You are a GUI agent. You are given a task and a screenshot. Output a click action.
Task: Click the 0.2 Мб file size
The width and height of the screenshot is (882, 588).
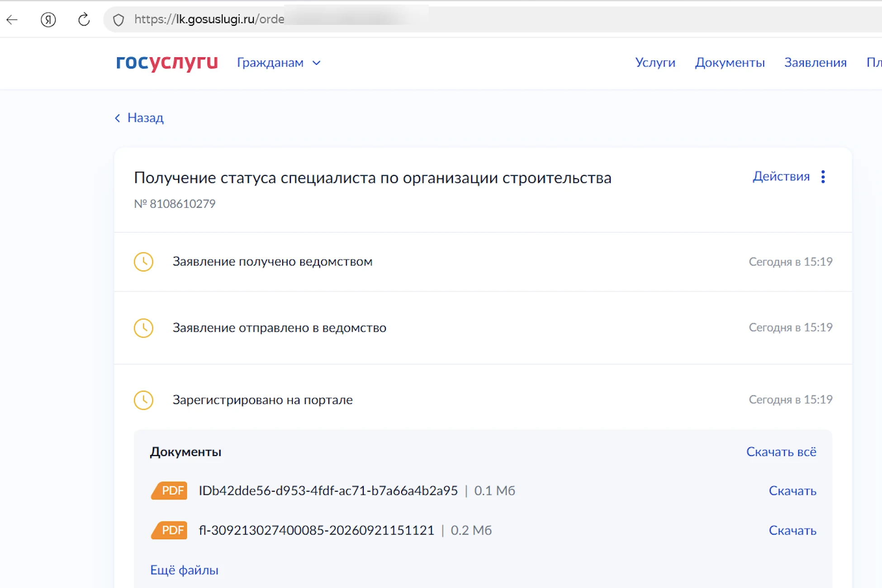[x=471, y=530]
